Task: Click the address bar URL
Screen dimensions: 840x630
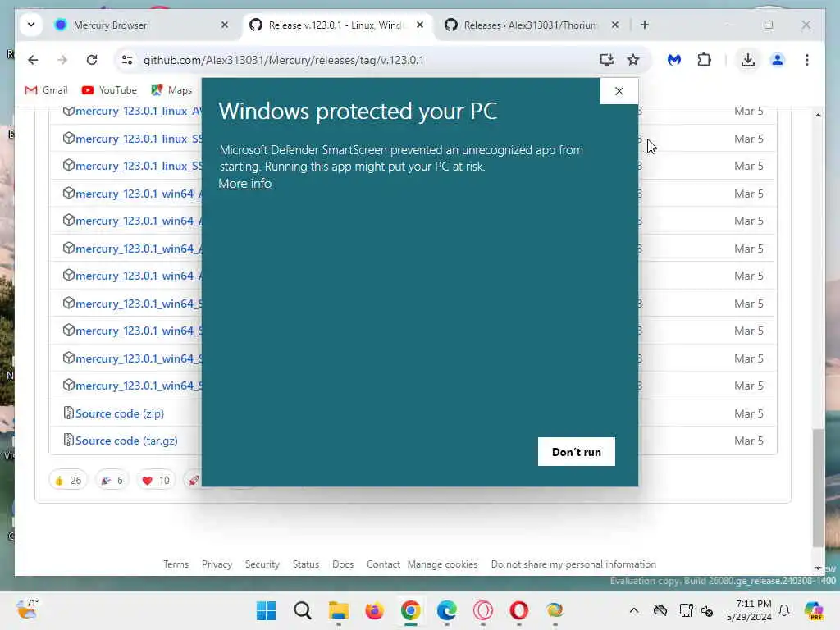Action: pyautogui.click(x=283, y=60)
